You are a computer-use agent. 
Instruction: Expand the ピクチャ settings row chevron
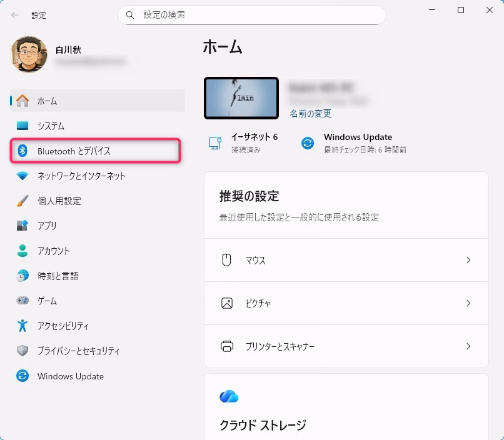coord(468,303)
